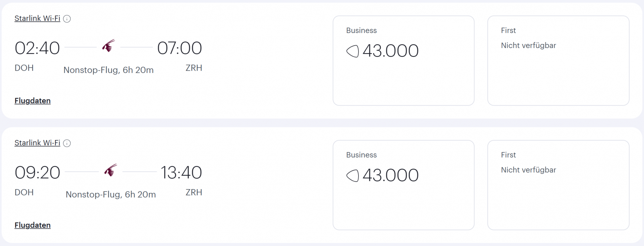Click Nonstop-Flug duration text on the 02:40 flight
644x246 pixels.
pos(108,70)
